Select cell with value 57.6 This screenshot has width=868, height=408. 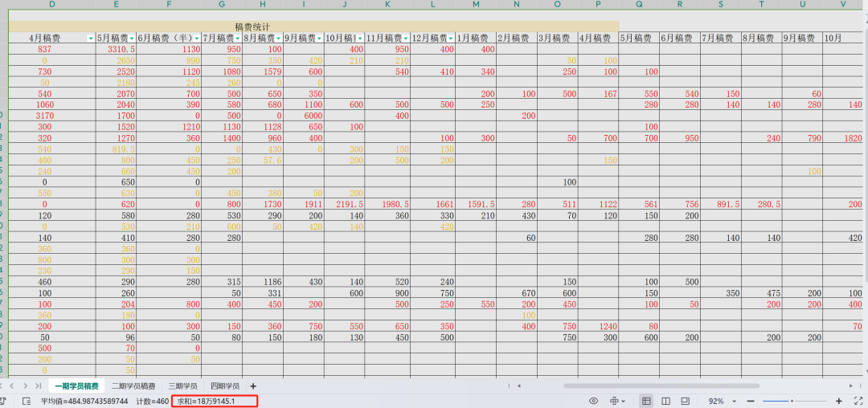263,160
